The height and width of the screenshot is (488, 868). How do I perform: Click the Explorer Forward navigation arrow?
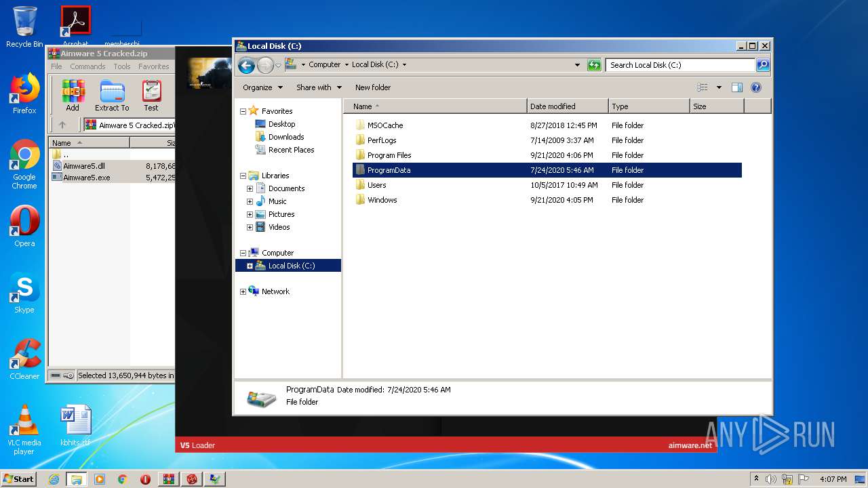tap(265, 65)
